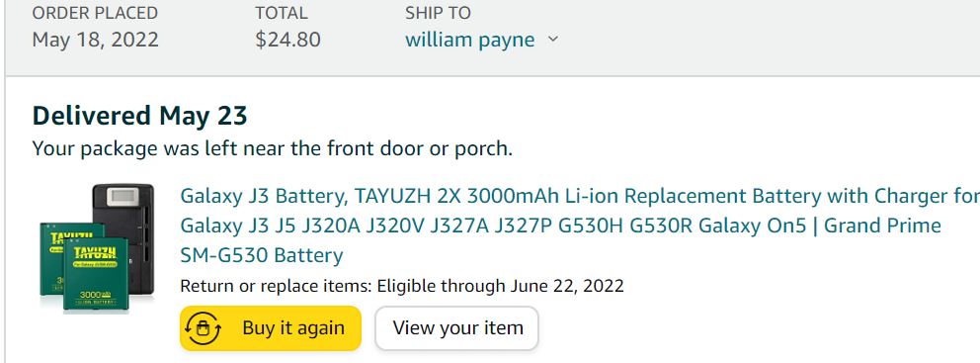Open the william payne shipping address link
980x363 pixels.
[470, 40]
